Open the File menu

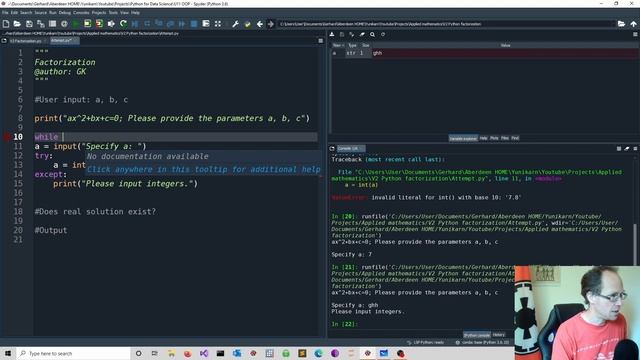coord(5,13)
